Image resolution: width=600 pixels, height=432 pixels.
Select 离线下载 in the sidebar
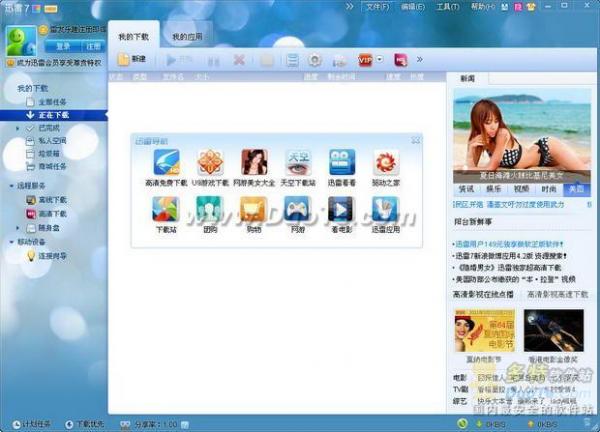52,200
